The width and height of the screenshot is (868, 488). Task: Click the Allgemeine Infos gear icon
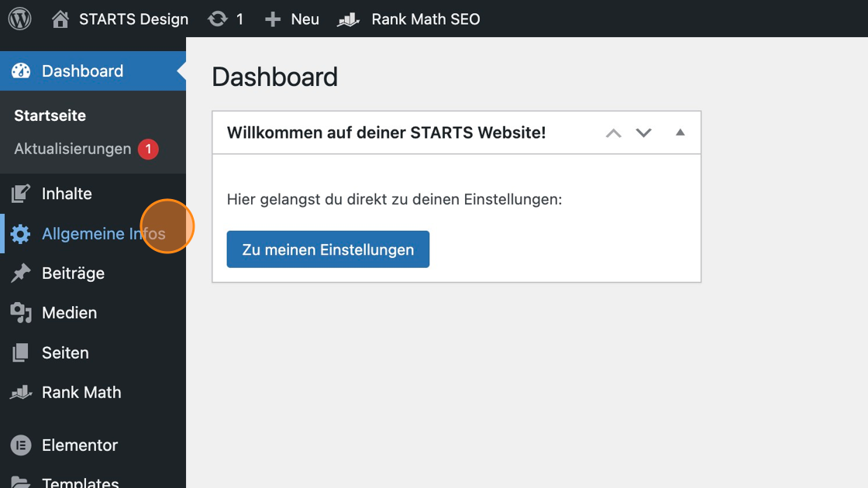[x=20, y=233]
